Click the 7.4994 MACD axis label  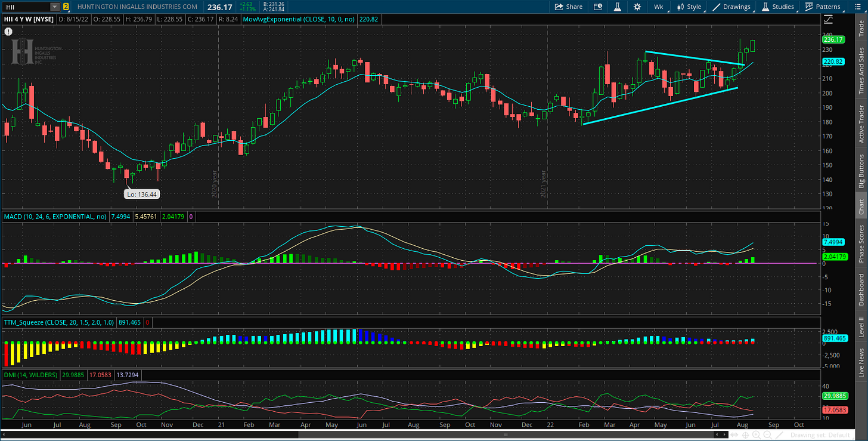pyautogui.click(x=833, y=243)
